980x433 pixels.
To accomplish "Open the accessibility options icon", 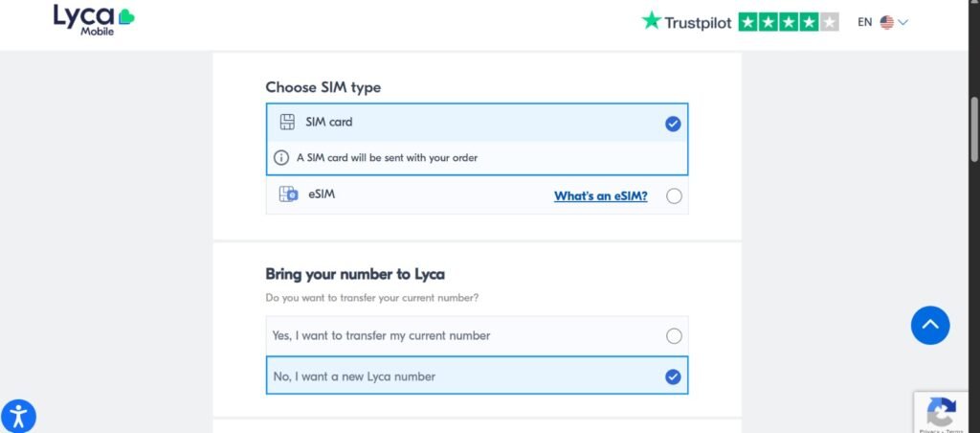I will point(18,415).
